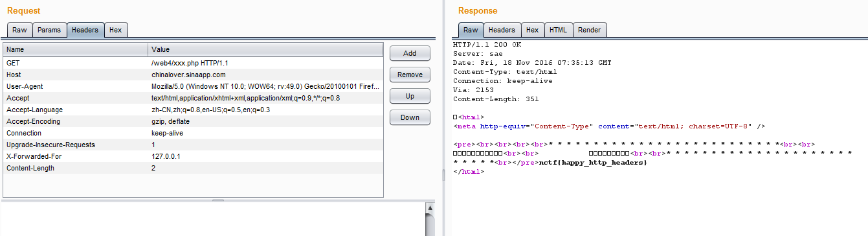
Task: Click the Via: 2153 response line
Action: coord(473,90)
